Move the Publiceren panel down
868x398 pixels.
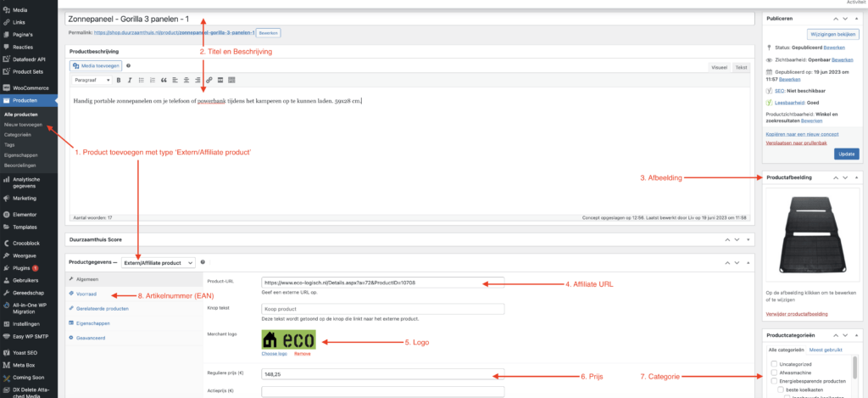(845, 19)
